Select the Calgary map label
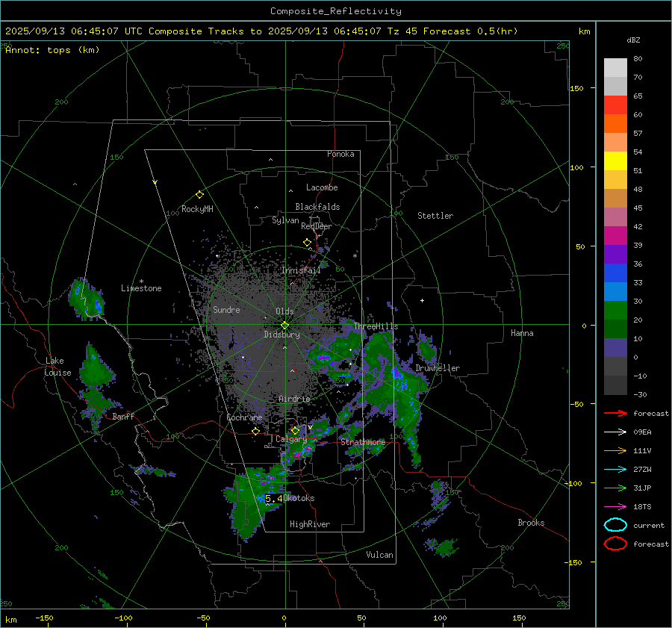The height and width of the screenshot is (628, 672). [x=291, y=439]
